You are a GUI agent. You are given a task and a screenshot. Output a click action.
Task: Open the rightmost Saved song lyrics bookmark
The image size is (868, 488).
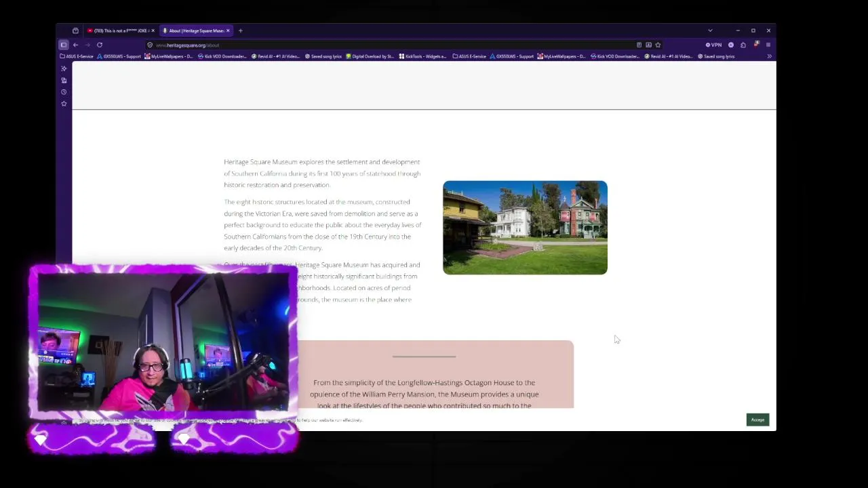pyautogui.click(x=716, y=56)
